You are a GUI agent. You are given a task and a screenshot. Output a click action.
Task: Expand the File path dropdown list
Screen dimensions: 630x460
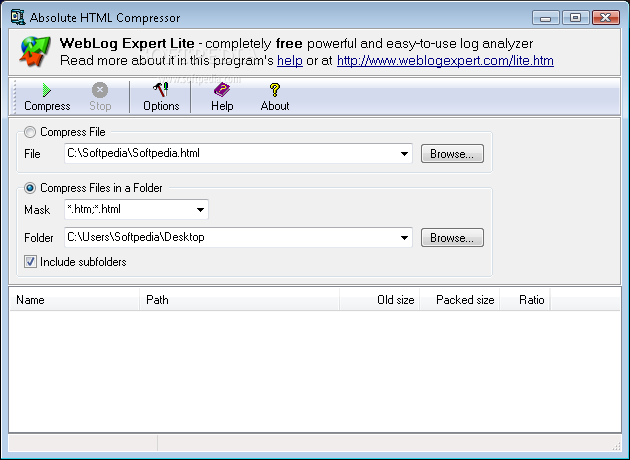pos(404,153)
